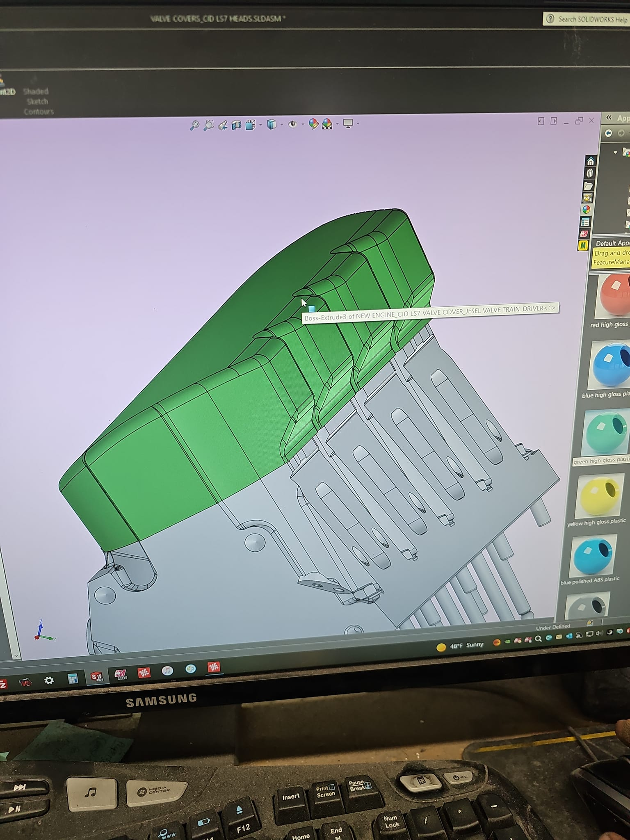The height and width of the screenshot is (840, 630).
Task: Collapse the Appearances folder tree arrow
Action: pyautogui.click(x=615, y=152)
